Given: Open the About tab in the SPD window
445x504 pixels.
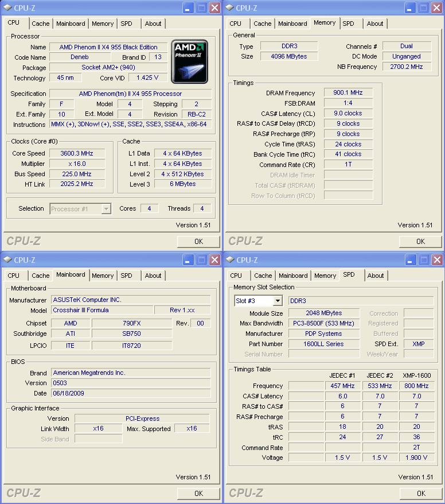Looking at the screenshot, I should (376, 276).
